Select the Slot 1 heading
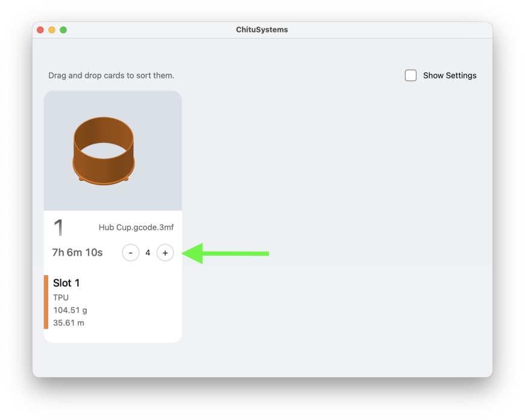This screenshot has width=525, height=420. pos(66,283)
